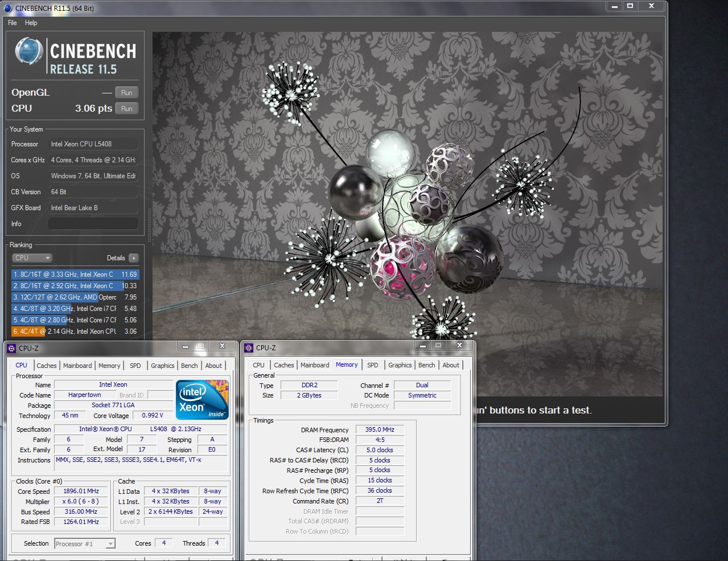This screenshot has width=728, height=561.
Task: Click the rendered scene image in Cinebench
Action: (407, 214)
